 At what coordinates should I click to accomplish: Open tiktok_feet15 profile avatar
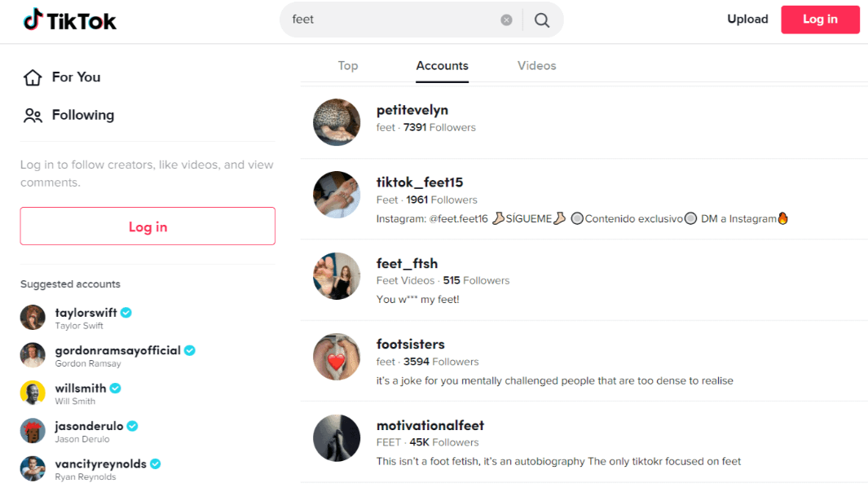tap(337, 195)
